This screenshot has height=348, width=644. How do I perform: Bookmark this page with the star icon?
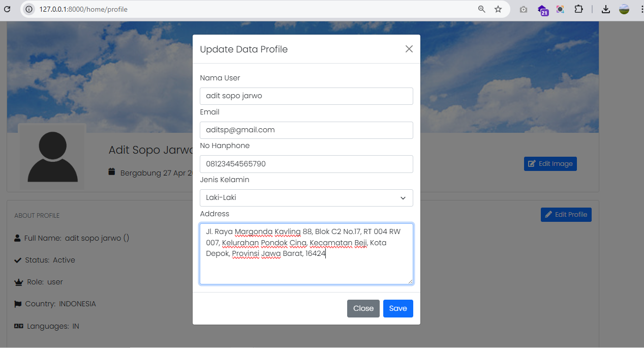point(498,9)
